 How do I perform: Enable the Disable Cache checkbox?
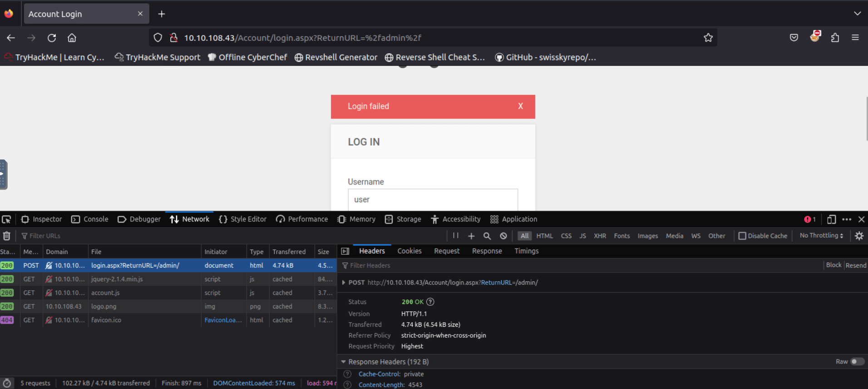(x=742, y=236)
